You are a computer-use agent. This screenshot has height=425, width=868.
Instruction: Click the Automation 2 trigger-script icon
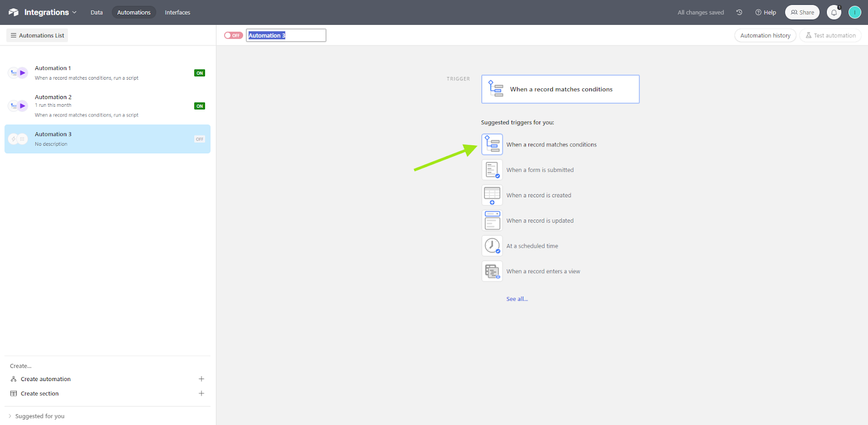coord(18,106)
